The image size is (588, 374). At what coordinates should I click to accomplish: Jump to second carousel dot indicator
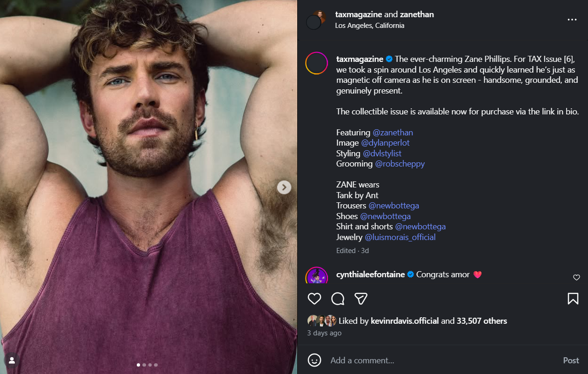144,365
